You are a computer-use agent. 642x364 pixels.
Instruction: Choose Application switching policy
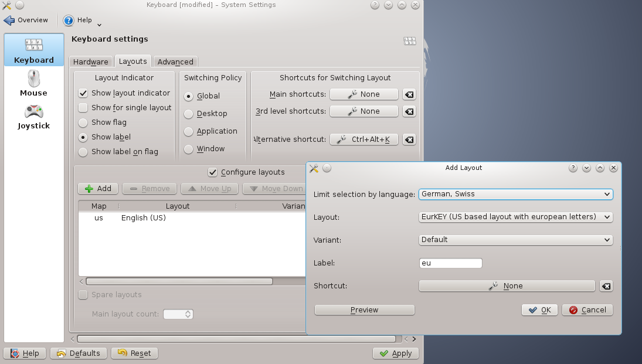coord(188,131)
